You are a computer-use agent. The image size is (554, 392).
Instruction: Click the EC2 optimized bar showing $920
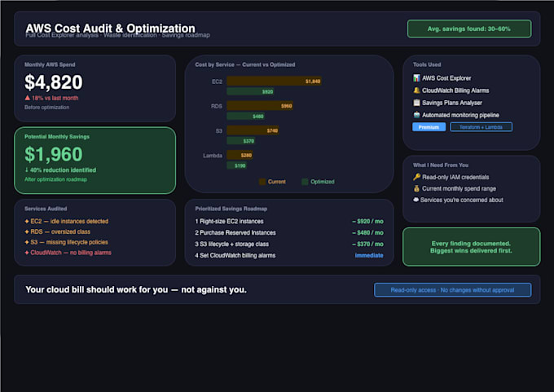click(250, 91)
